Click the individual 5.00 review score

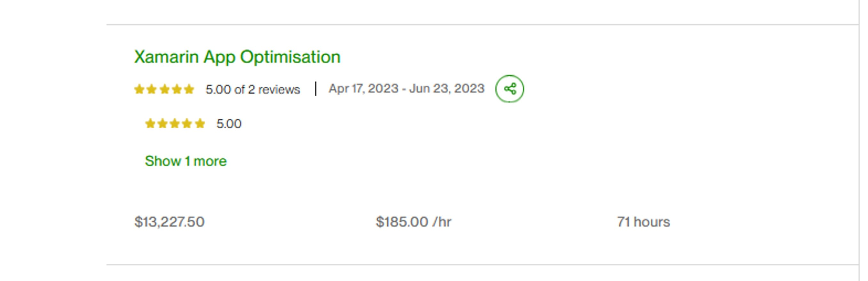pos(229,124)
